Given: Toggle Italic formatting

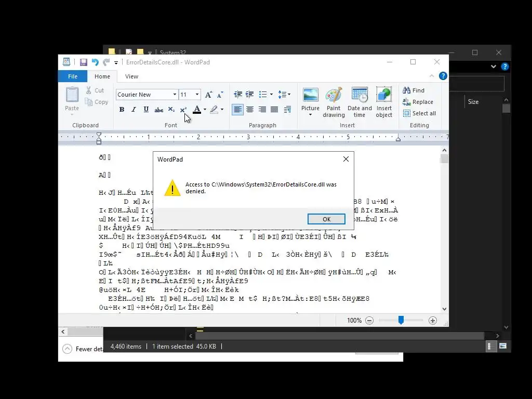Looking at the screenshot, I should click(x=134, y=109).
